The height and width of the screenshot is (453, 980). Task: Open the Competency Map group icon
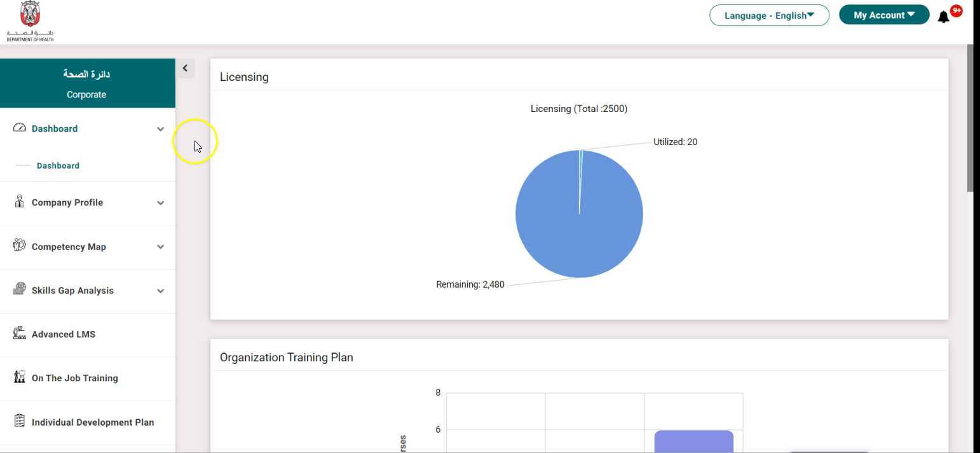coord(20,246)
